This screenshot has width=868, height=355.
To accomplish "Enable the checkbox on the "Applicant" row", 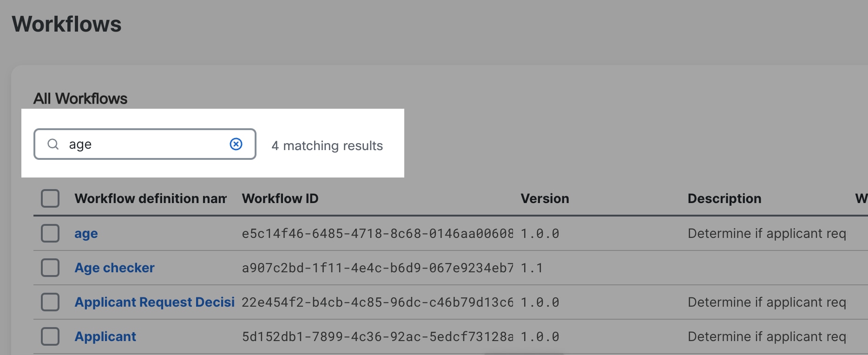I will pos(50,336).
